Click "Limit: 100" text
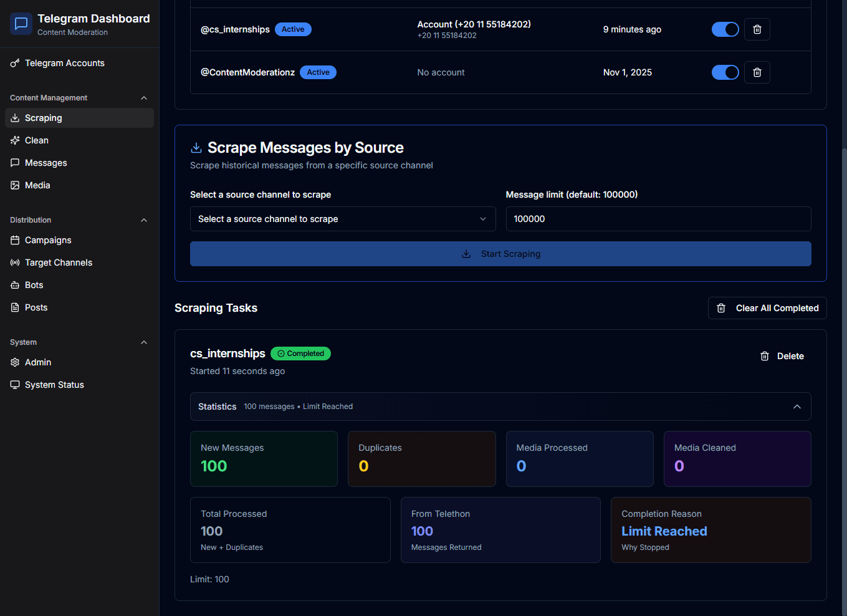 coord(209,579)
